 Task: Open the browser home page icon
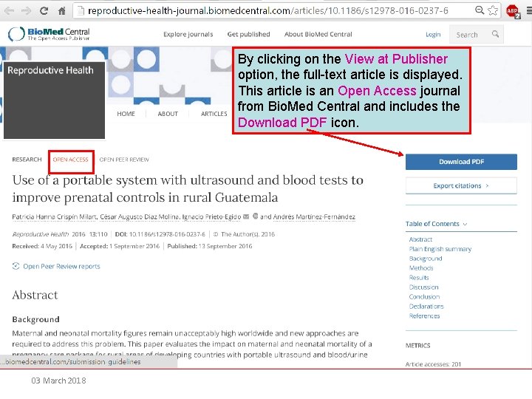pos(62,11)
